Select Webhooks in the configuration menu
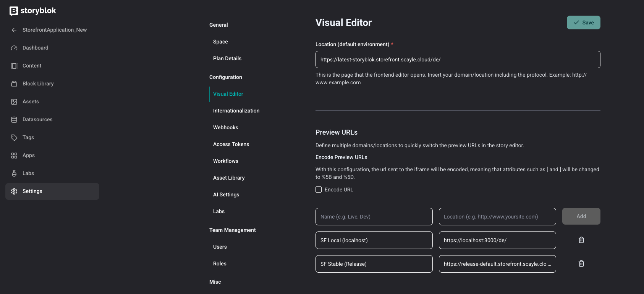The image size is (644, 294). 225,127
